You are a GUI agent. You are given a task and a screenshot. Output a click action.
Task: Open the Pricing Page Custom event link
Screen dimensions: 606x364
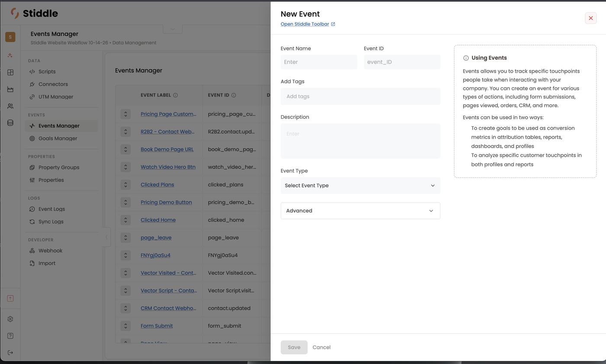168,114
